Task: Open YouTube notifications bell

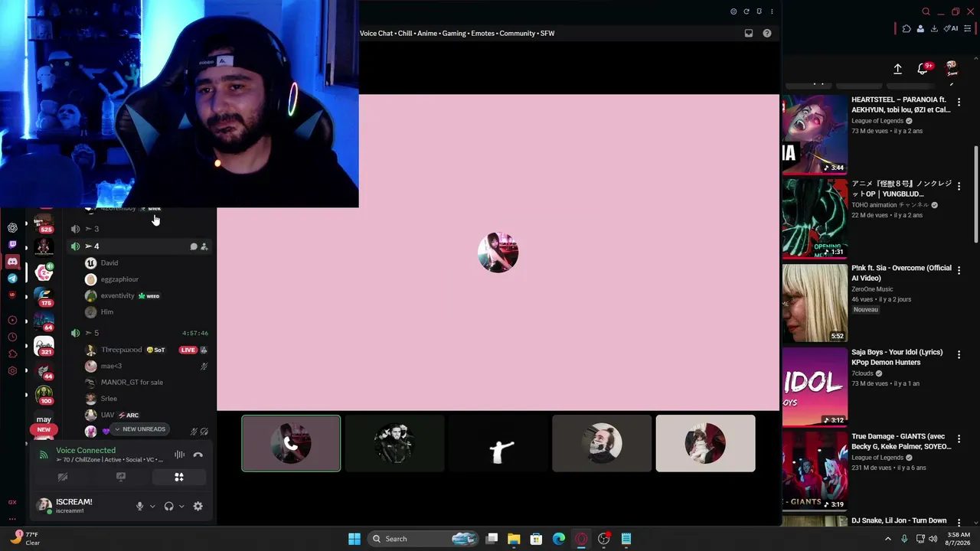Action: 923,69
